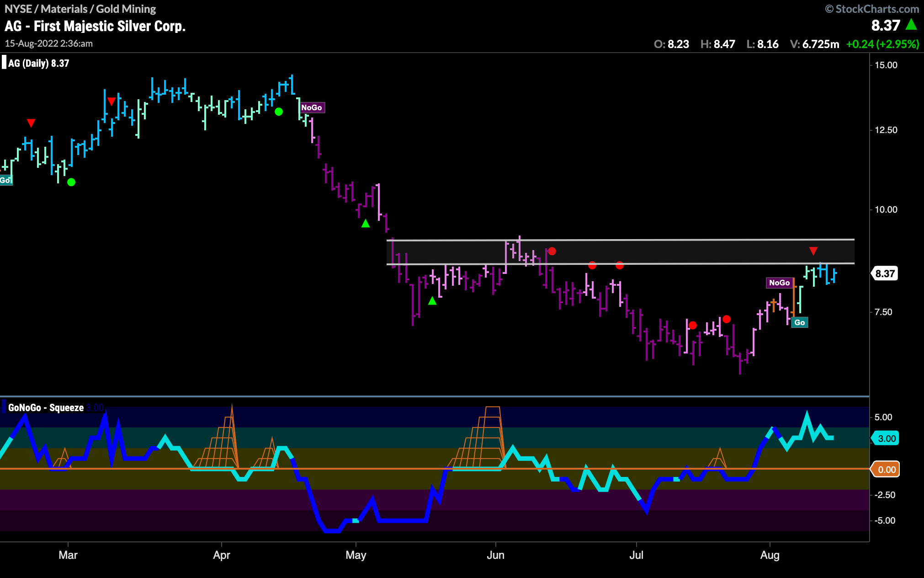This screenshot has width=924, height=578.
Task: Click the red dot in late July
Action: (x=727, y=319)
